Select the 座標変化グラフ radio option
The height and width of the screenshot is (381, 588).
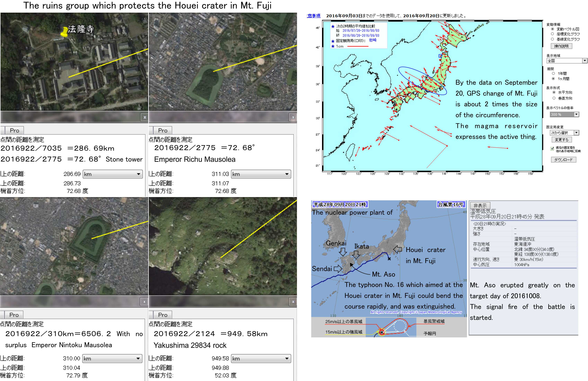coord(552,34)
